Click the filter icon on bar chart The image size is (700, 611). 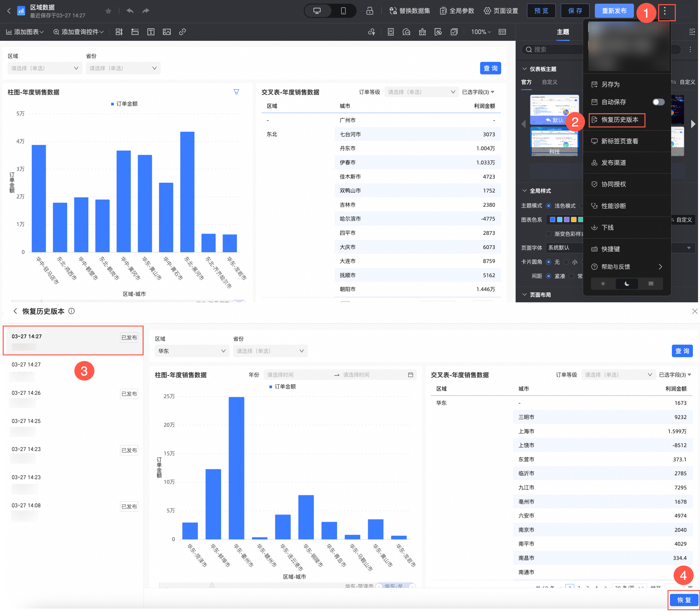tap(236, 92)
